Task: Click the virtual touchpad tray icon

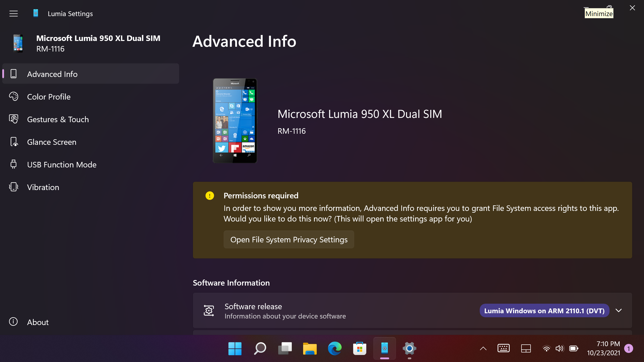Action: [526, 348]
